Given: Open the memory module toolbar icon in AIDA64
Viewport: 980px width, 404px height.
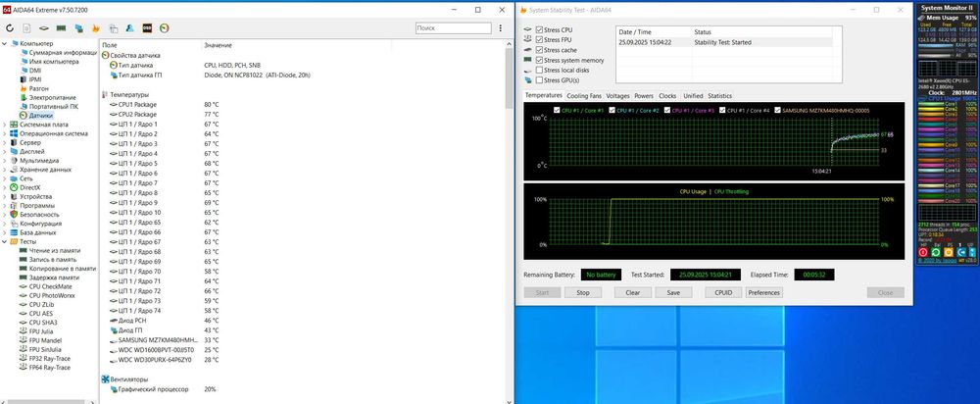Looking at the screenshot, I should click(61, 28).
